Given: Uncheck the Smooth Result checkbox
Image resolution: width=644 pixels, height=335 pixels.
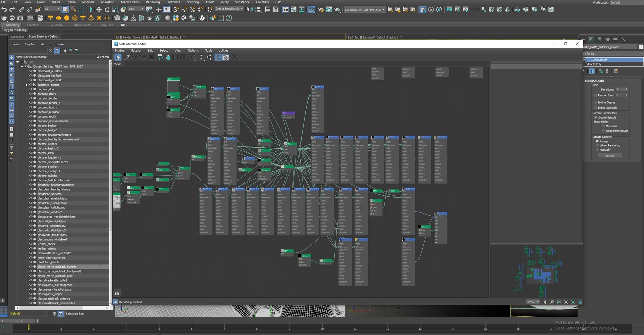Looking at the screenshot, I should 596,117.
